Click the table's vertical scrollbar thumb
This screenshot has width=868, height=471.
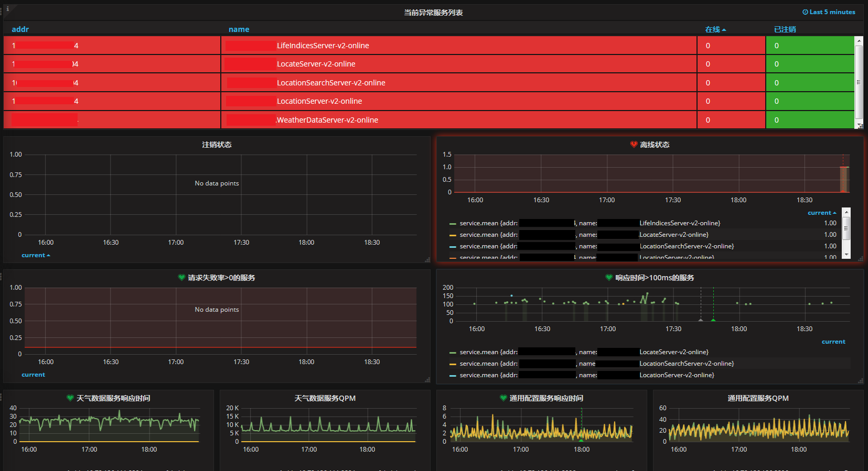859,82
